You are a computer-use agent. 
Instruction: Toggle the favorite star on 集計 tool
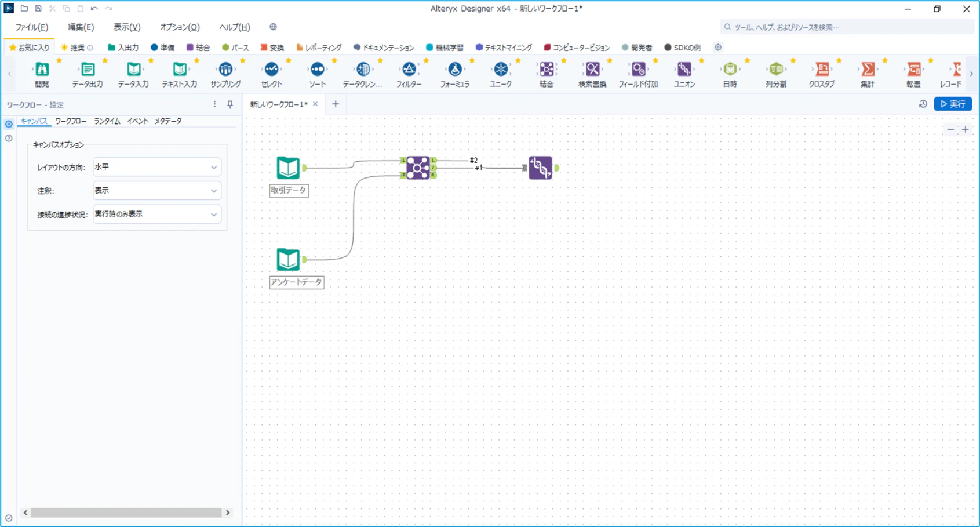885,60
